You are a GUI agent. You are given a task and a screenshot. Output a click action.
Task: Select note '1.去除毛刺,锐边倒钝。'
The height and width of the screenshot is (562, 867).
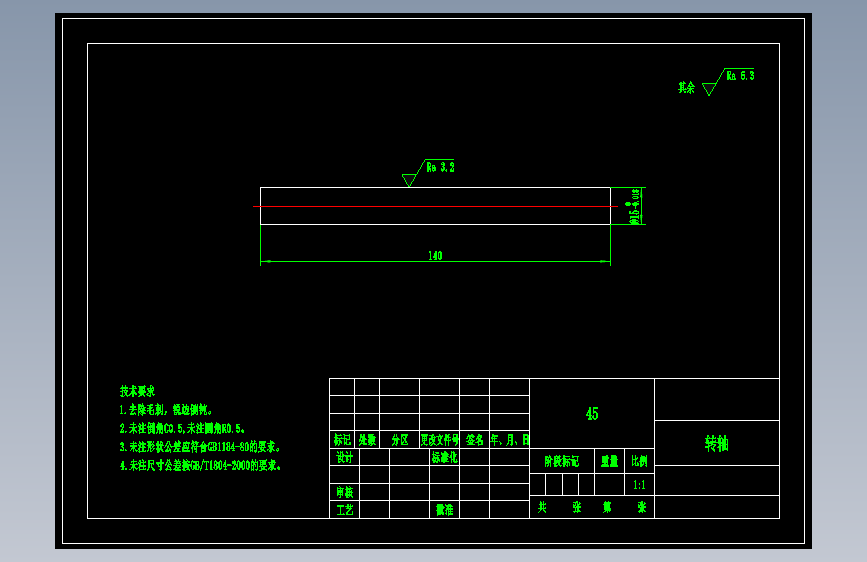point(166,410)
